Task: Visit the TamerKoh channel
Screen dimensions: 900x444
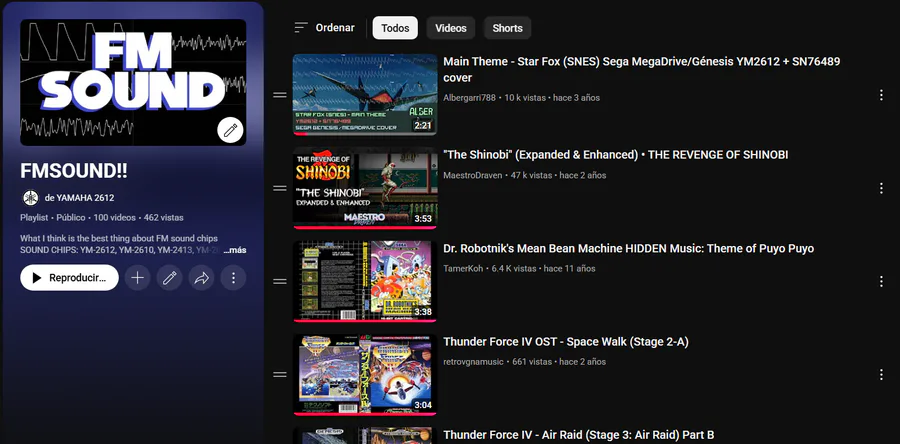Action: tap(463, 268)
